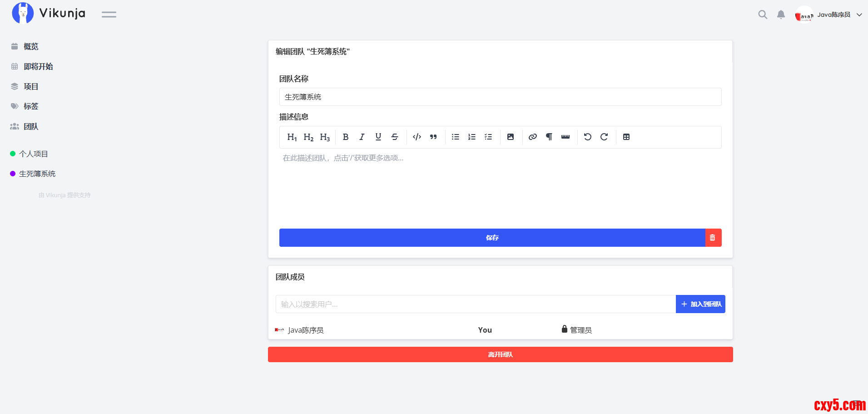This screenshot has height=414, width=868.
Task: Insert a horizontal rule
Action: [565, 137]
